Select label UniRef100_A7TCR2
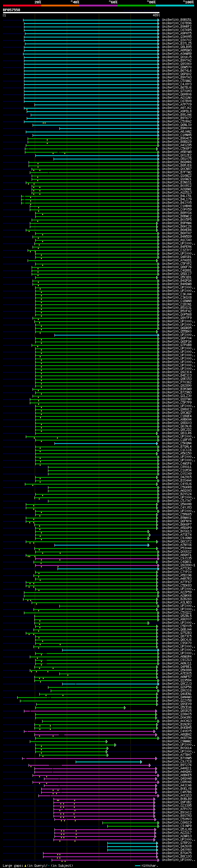The height and width of the screenshot is (868, 197). tap(177, 569)
